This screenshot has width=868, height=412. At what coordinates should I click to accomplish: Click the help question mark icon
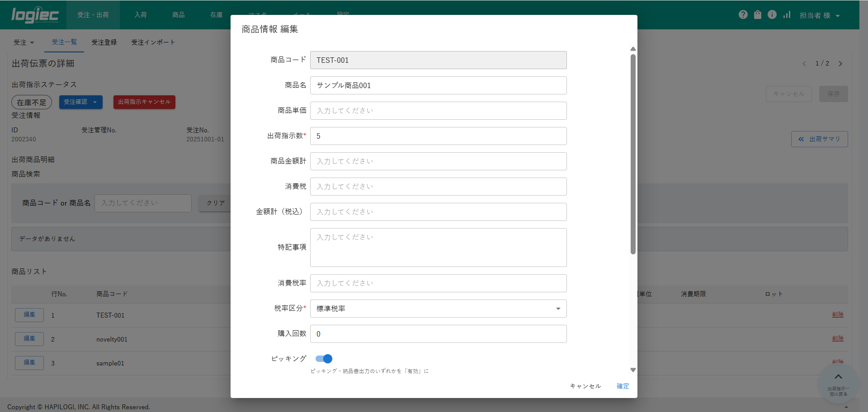743,14
